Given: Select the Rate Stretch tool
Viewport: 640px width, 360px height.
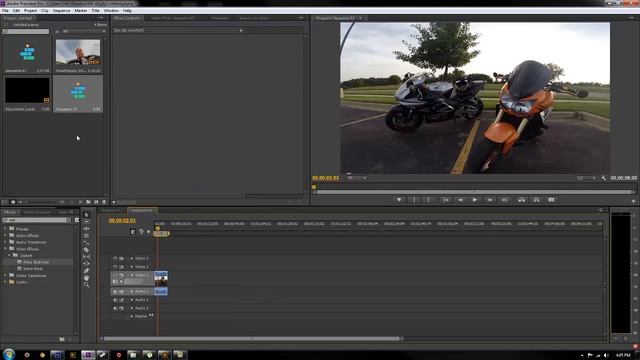Looking at the screenshot, I should (x=87, y=242).
